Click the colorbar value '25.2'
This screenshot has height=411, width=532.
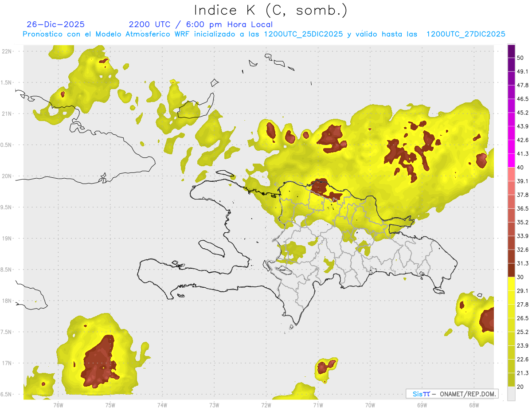tap(523, 332)
